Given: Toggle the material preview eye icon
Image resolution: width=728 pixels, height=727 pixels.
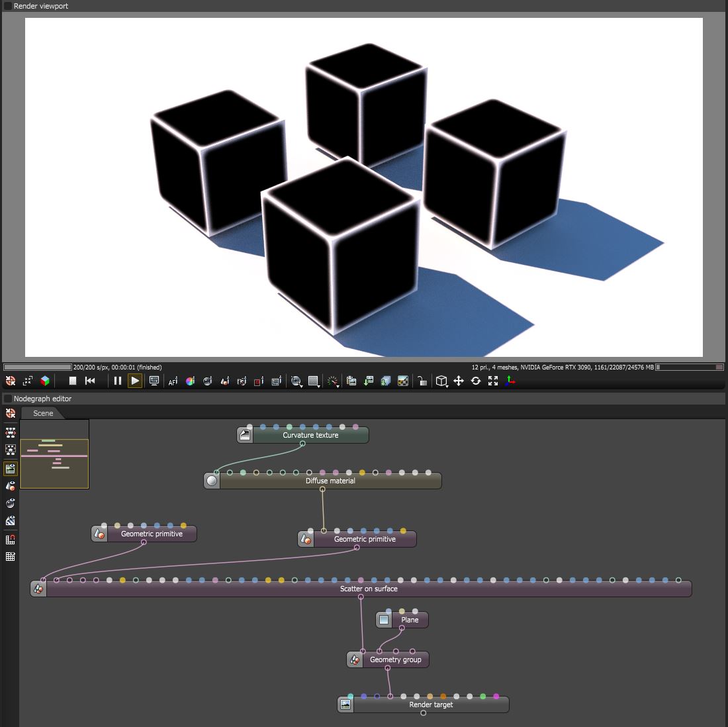Looking at the screenshot, I should [x=10, y=504].
